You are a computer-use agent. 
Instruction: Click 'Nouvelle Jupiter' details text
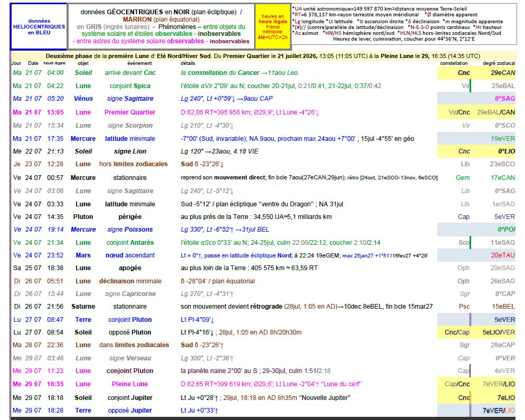coord(324,398)
